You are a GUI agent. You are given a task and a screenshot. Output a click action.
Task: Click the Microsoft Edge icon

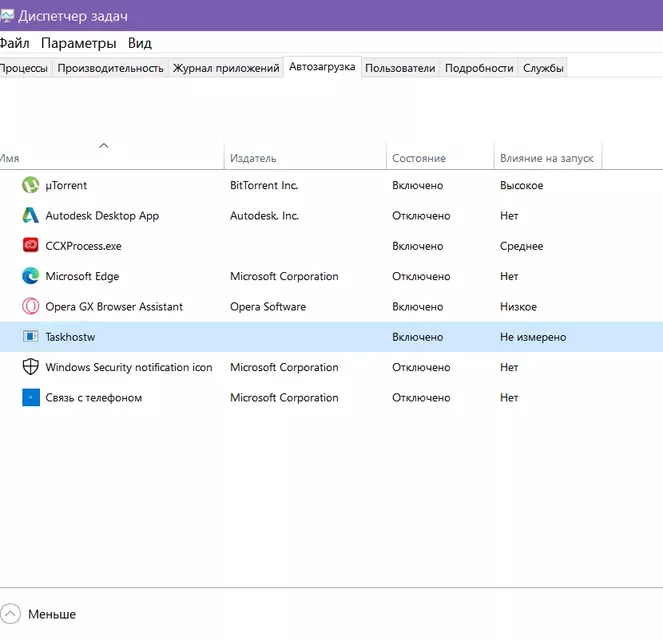pyautogui.click(x=30, y=276)
